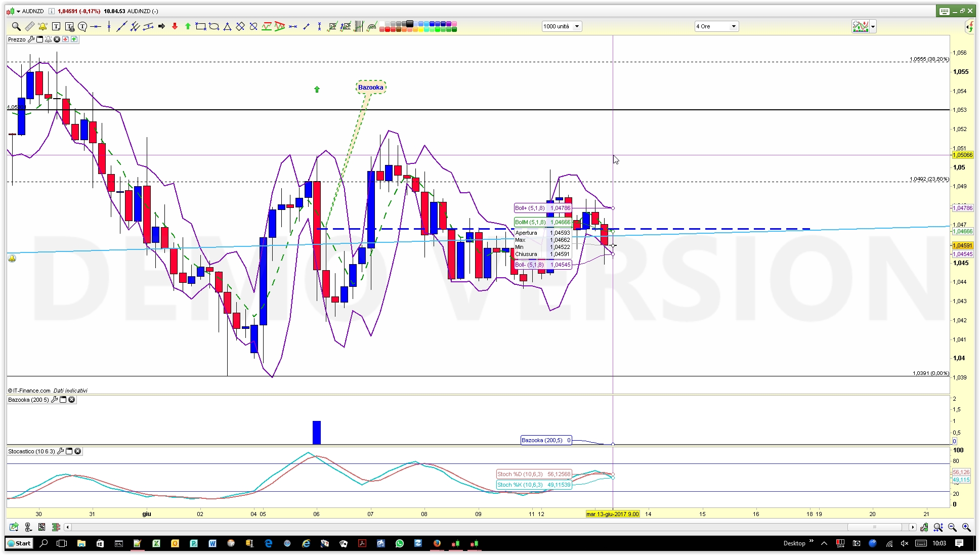Select the ruler measurement tool

[x=29, y=26]
